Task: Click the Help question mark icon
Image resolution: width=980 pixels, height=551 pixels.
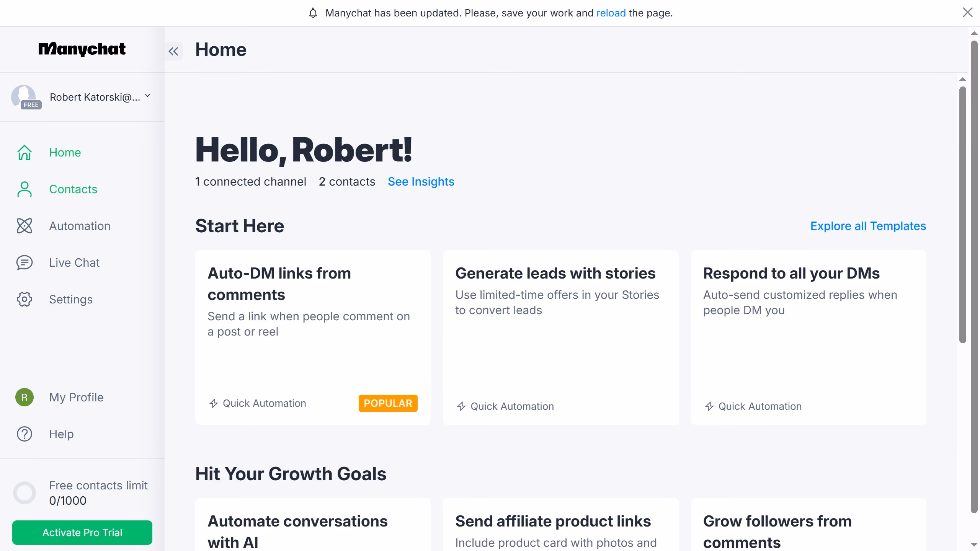Action: (24, 434)
